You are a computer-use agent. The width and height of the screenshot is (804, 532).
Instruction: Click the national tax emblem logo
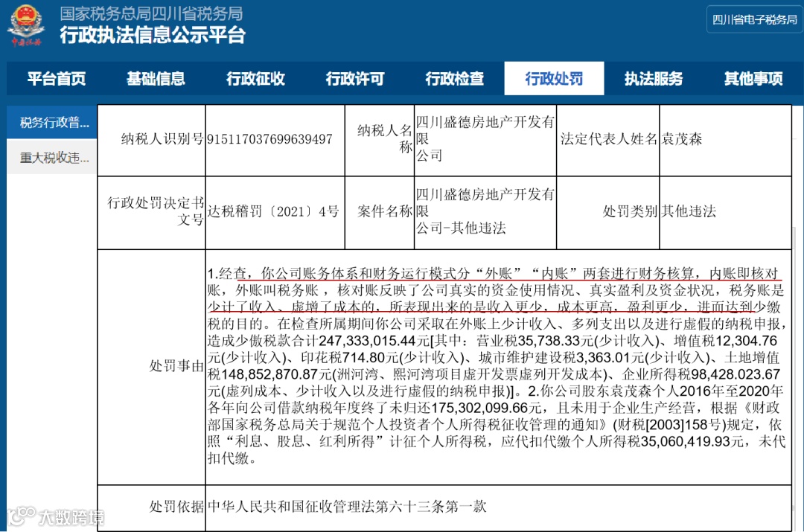(x=26, y=25)
